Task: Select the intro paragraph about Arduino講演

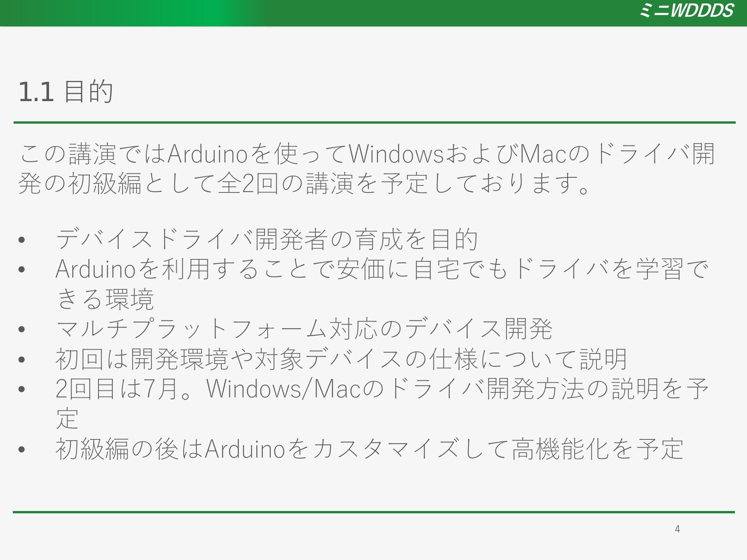Action: point(366,169)
